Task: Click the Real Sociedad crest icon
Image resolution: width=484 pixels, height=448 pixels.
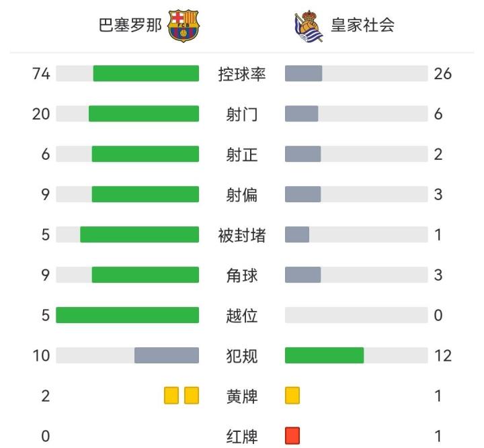Action: click(309, 26)
